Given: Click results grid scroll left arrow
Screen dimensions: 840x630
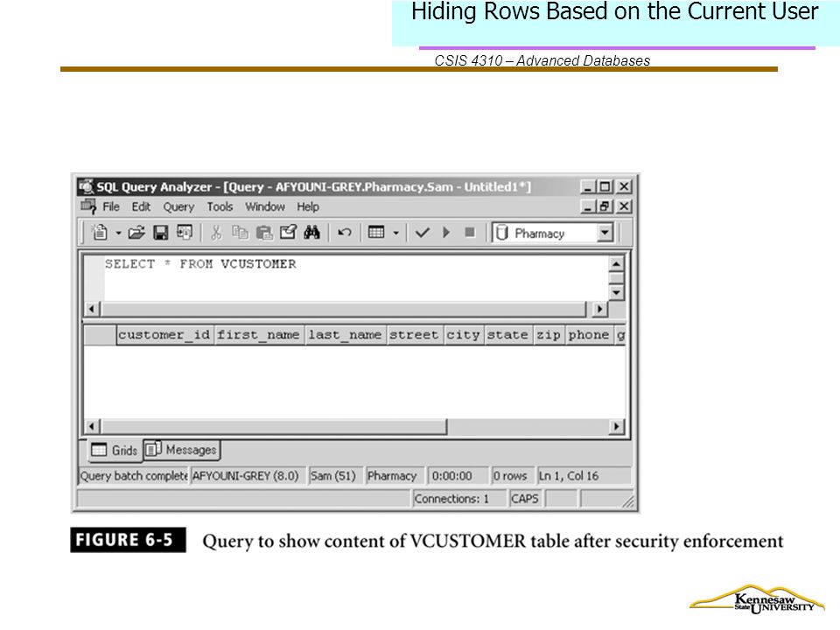Looking at the screenshot, I should (92, 426).
